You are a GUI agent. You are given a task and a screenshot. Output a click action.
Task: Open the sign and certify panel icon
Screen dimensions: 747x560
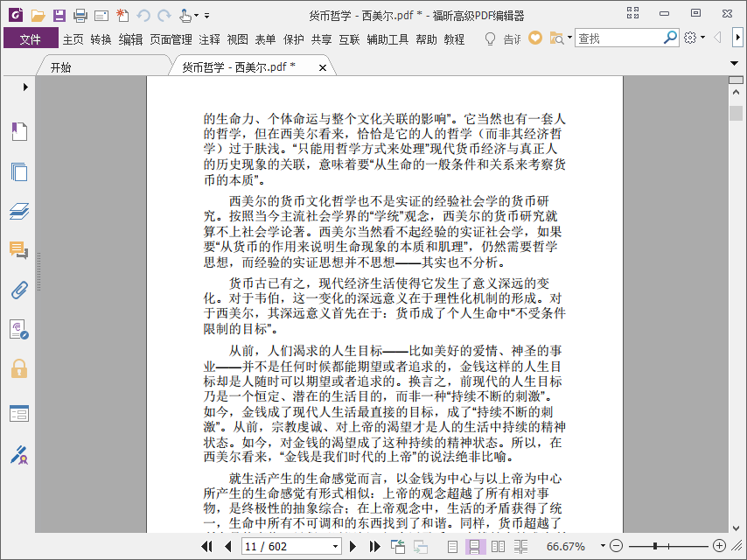[19, 455]
